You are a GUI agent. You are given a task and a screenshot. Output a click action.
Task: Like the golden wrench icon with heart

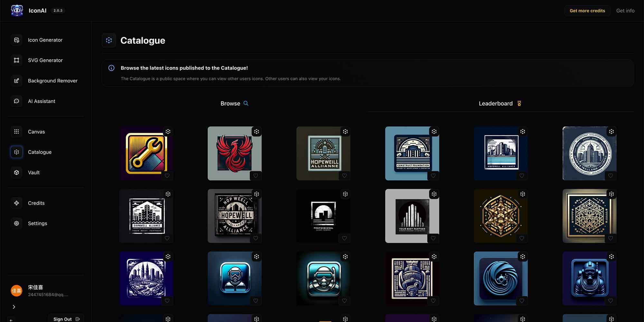tap(167, 175)
